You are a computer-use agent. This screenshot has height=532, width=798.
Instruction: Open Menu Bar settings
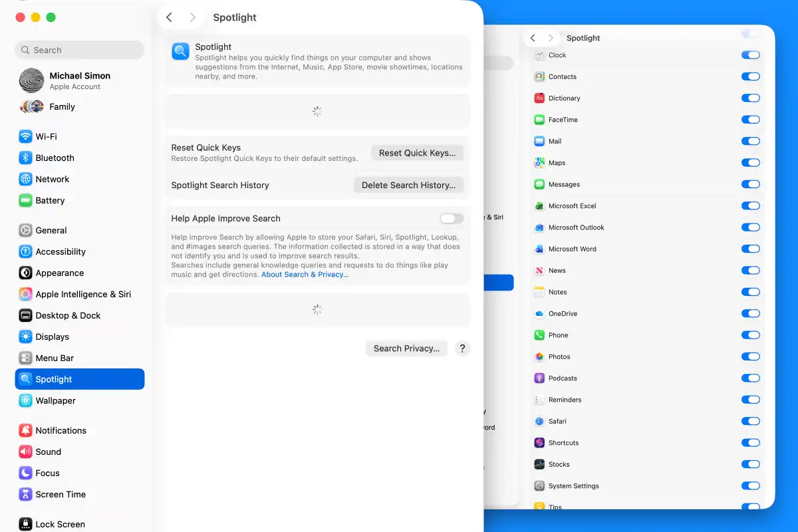point(79,358)
